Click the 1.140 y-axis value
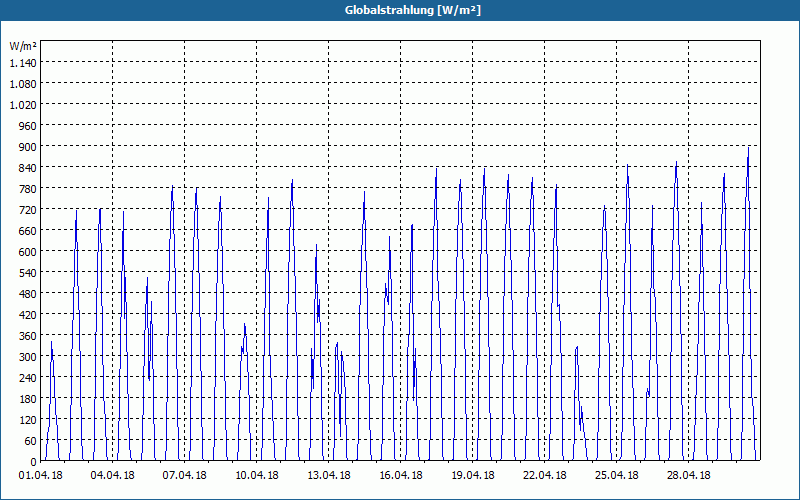This screenshot has width=800, height=500. (23, 62)
